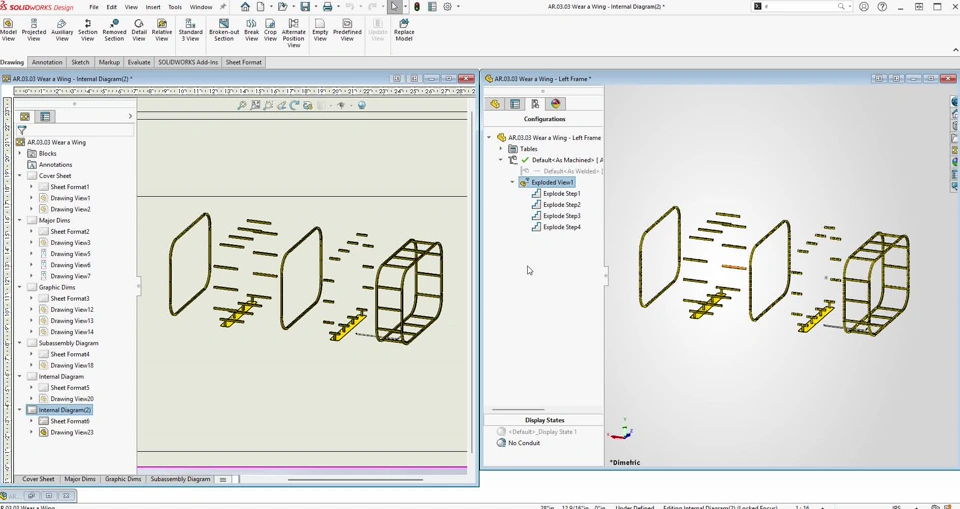Click the Zoom to Fit magnifier in drawing view
Image resolution: width=960 pixels, height=509 pixels.
pos(242,105)
